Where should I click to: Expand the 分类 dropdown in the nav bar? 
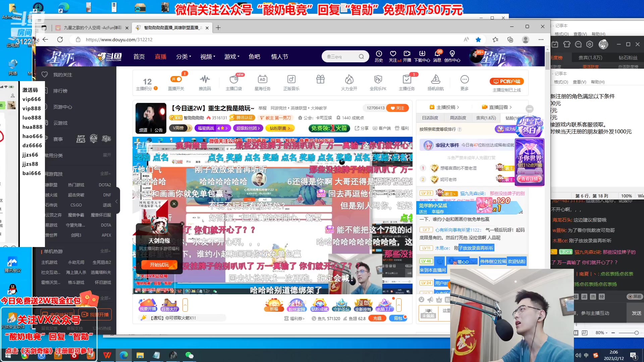(x=183, y=57)
